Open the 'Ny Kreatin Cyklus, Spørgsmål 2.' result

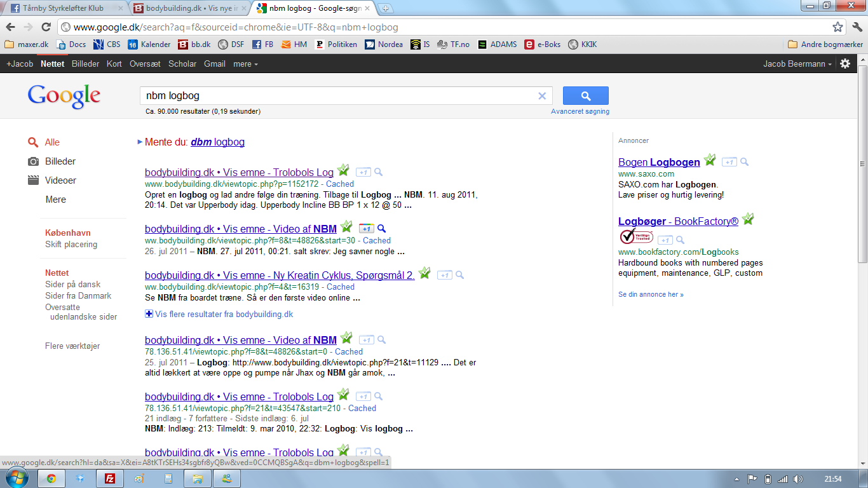click(280, 275)
